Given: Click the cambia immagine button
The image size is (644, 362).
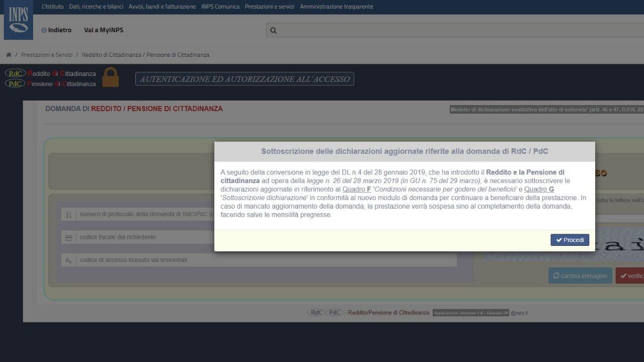Looking at the screenshot, I should click(580, 276).
